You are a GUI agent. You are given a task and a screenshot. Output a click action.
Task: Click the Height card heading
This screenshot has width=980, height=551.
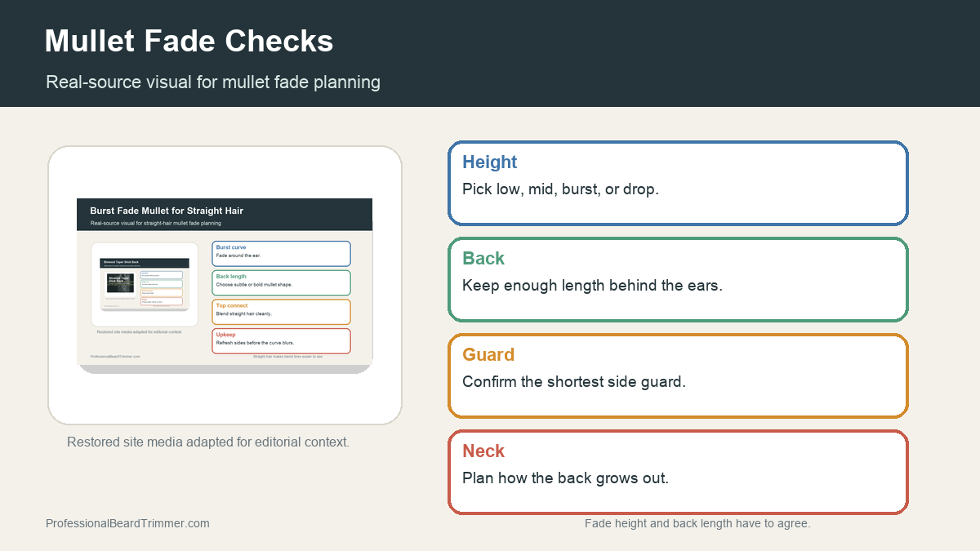pos(489,162)
